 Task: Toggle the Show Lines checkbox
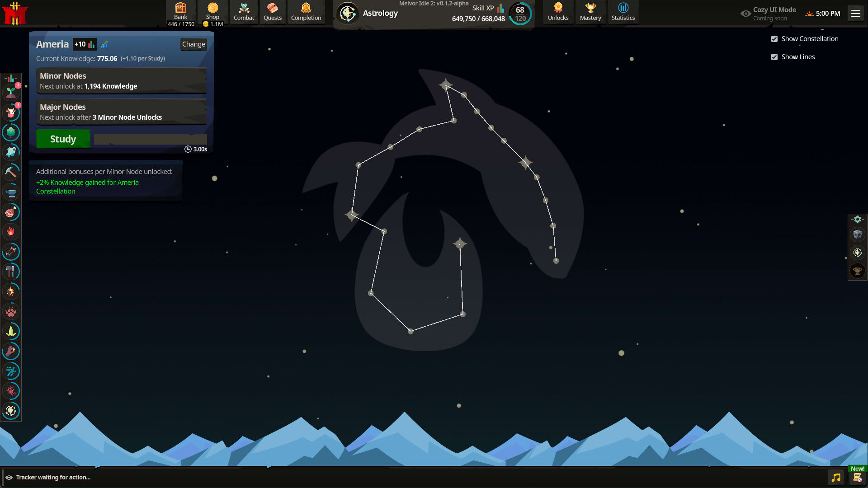[x=774, y=57]
